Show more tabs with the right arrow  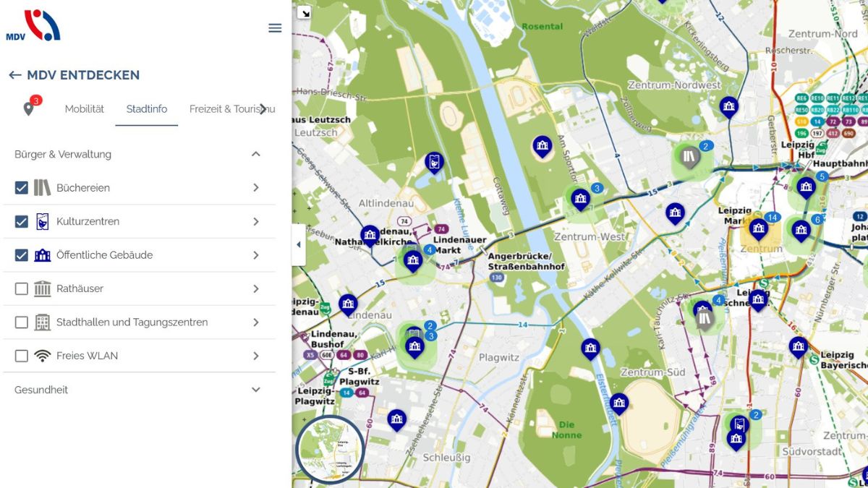pyautogui.click(x=263, y=109)
